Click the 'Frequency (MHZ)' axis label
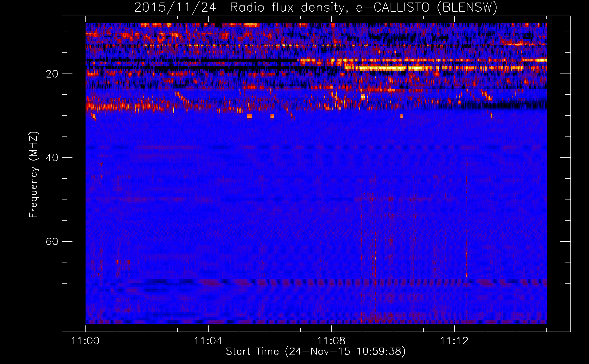 click(x=33, y=175)
